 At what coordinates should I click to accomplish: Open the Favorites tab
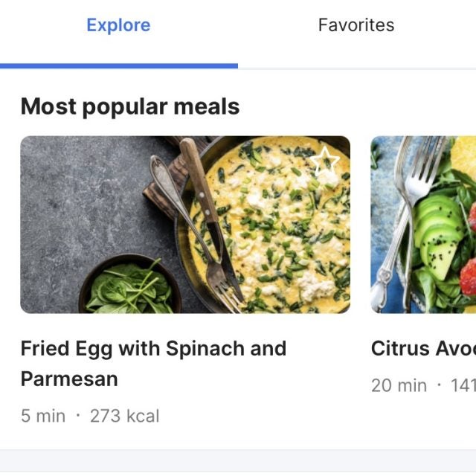pyautogui.click(x=356, y=25)
